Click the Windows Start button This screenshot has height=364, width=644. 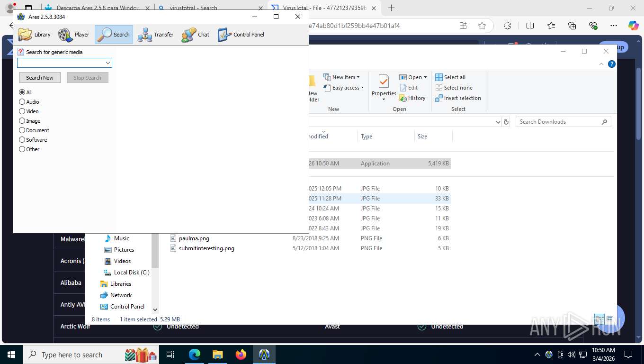pos(11,355)
